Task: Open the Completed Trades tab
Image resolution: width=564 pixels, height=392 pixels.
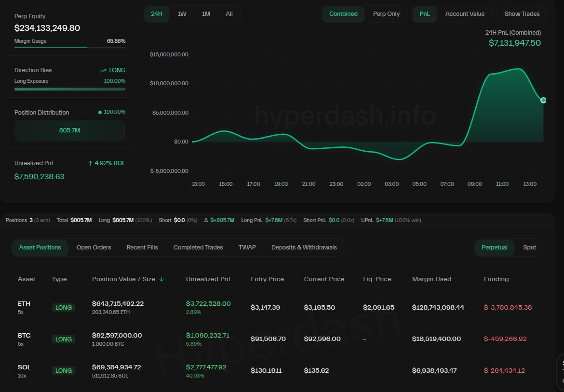Action: coord(198,248)
